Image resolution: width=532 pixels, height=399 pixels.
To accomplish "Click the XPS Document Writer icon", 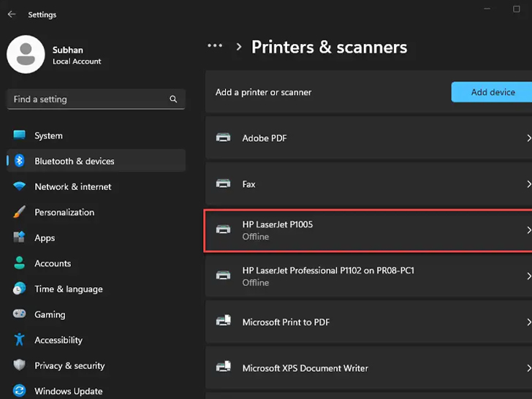I will [x=224, y=367].
